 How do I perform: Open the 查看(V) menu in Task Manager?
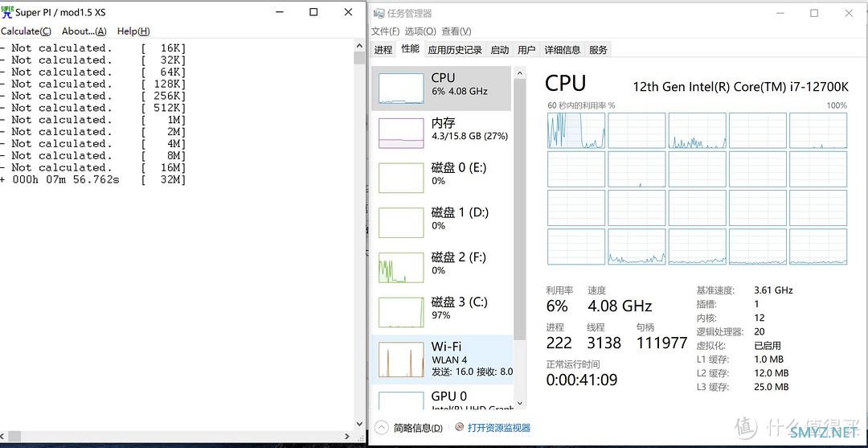tap(457, 31)
